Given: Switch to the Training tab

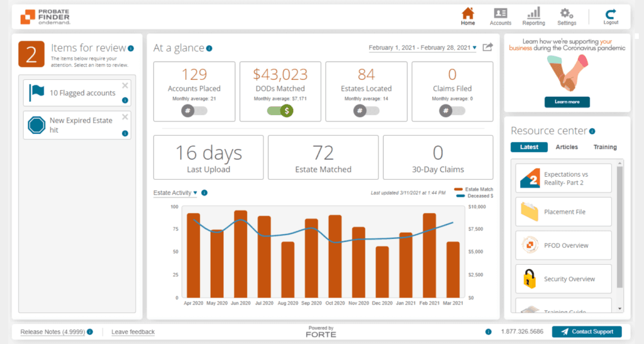Looking at the screenshot, I should [x=604, y=147].
